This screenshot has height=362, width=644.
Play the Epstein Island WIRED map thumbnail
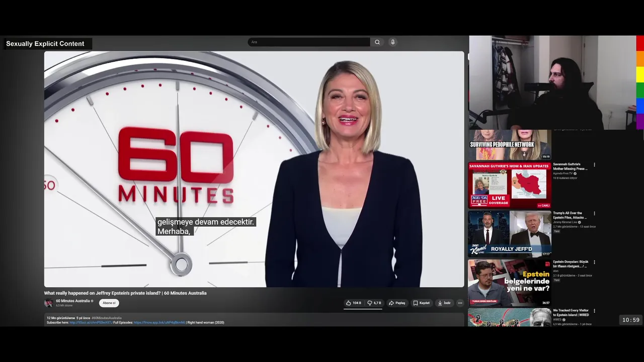(510, 317)
